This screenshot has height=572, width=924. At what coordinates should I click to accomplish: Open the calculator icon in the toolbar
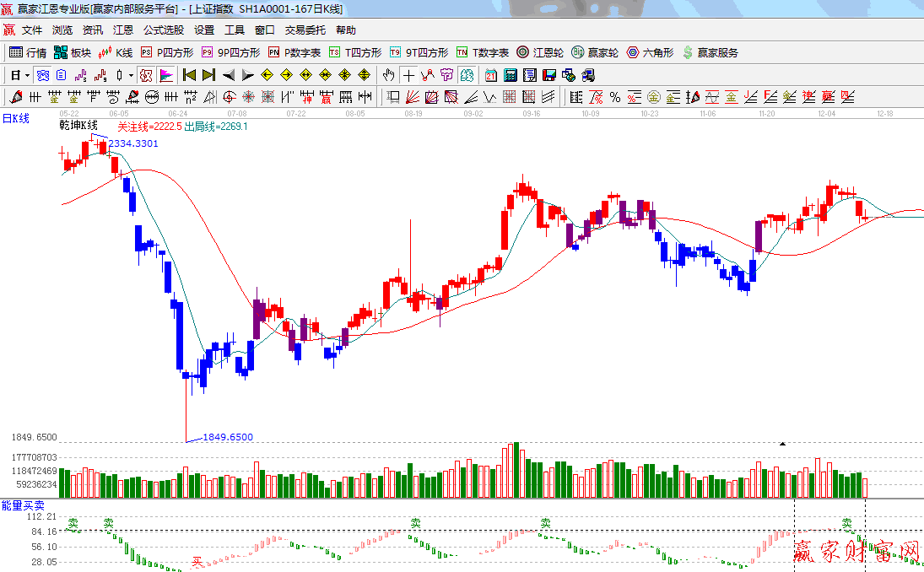coord(510,75)
